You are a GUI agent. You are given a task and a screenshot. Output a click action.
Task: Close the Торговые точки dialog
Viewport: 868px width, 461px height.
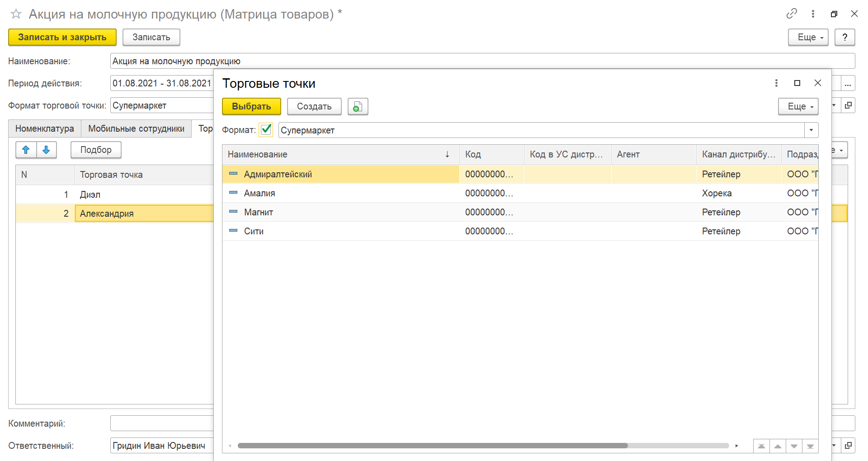coord(818,83)
